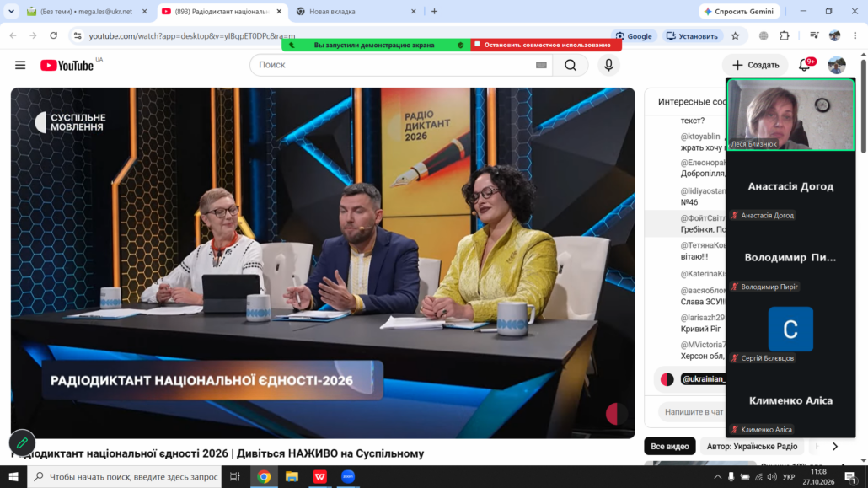Go to YouTube home via logo
Screen dimensions: 868x488
(x=67, y=66)
